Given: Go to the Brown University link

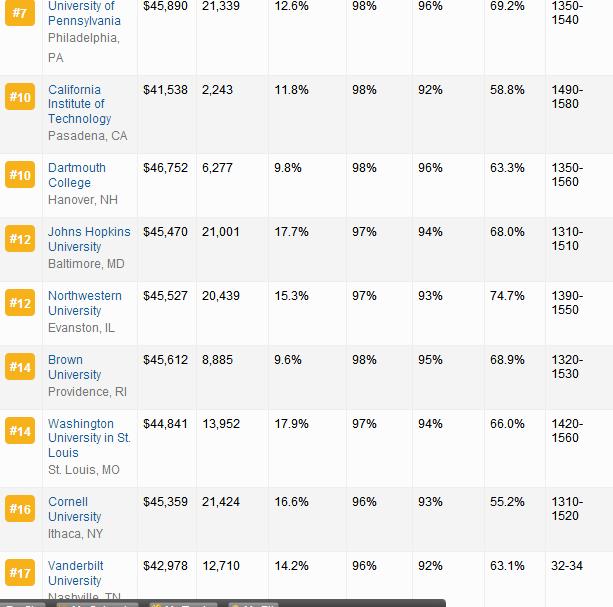Looking at the screenshot, I should [74, 367].
